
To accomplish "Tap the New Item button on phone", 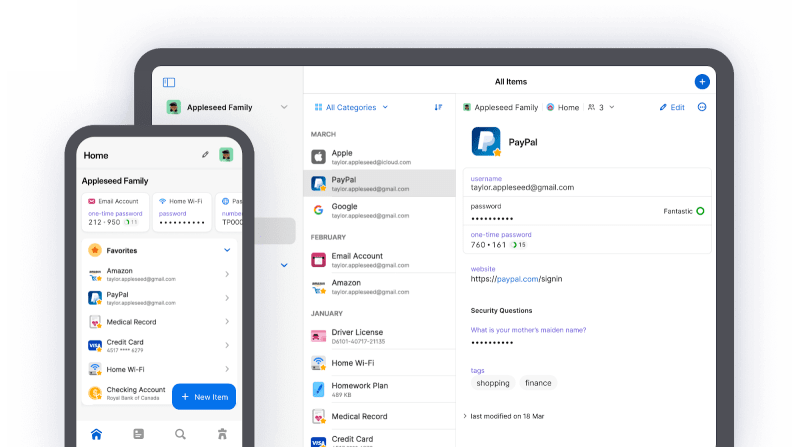I will pyautogui.click(x=204, y=396).
